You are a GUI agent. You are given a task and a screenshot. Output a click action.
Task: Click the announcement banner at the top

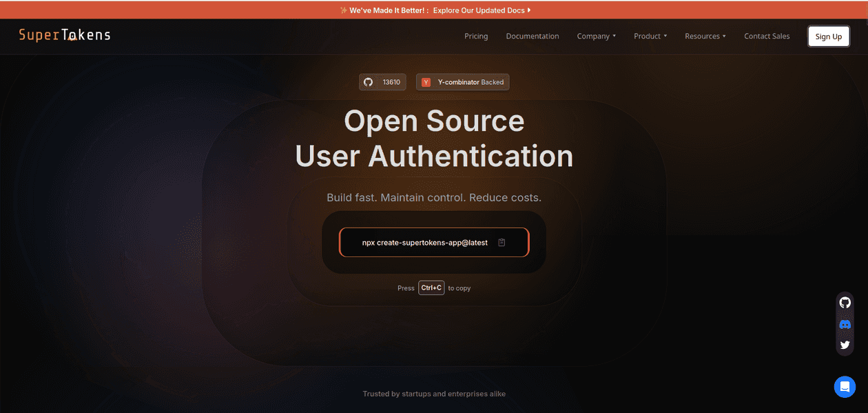[x=434, y=10]
